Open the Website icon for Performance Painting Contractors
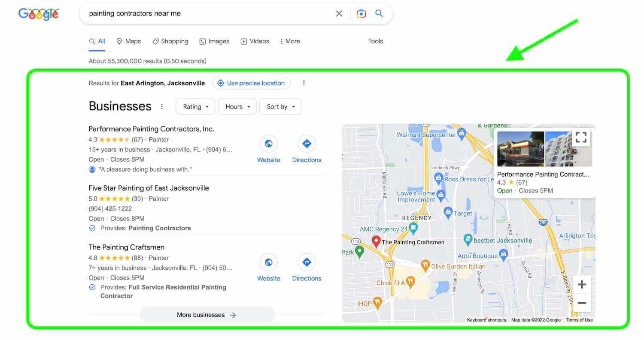Viewport: 644px width, 340px height. coord(269,143)
